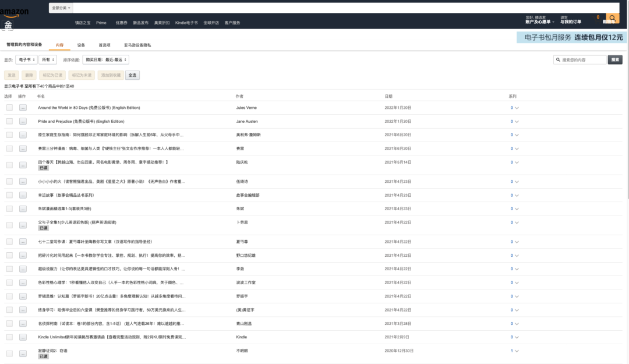Open actions menu for 把碎片化时间用起来
This screenshot has width=629, height=364.
[23, 255]
